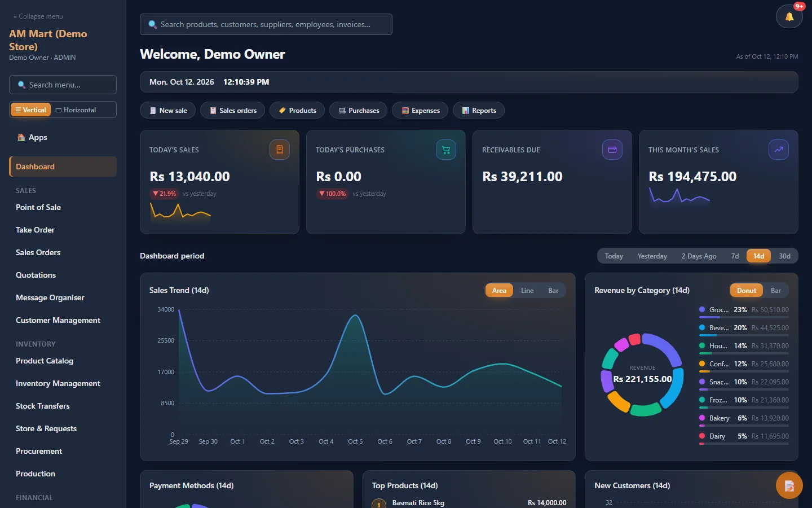Select the 30d dashboard period
812x508 pixels.
(x=784, y=256)
